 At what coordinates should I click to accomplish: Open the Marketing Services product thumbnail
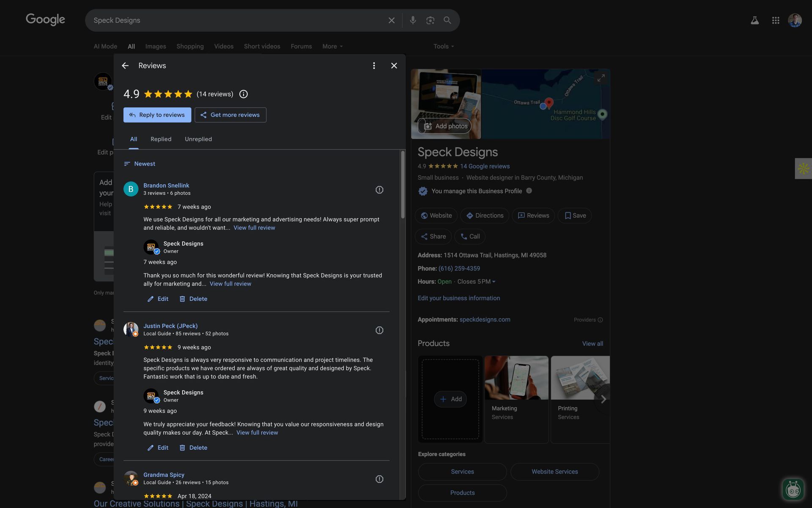click(x=516, y=378)
